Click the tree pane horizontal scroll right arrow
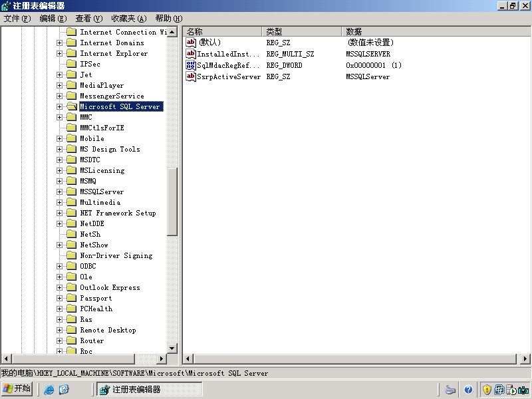The width and height of the screenshot is (532, 399). point(162,358)
